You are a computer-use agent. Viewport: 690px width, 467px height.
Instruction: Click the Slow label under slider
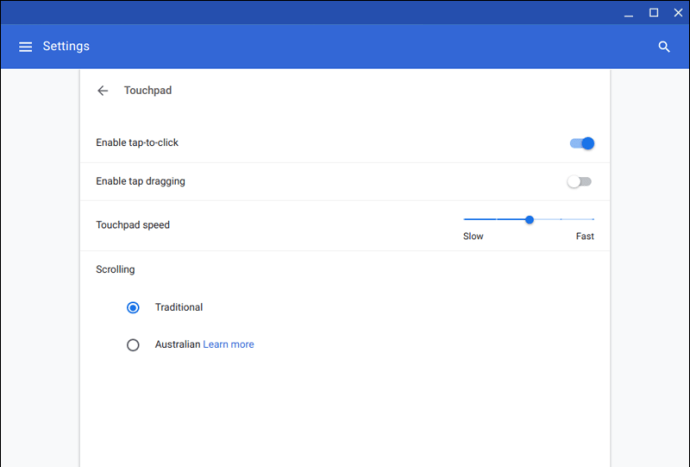(473, 236)
